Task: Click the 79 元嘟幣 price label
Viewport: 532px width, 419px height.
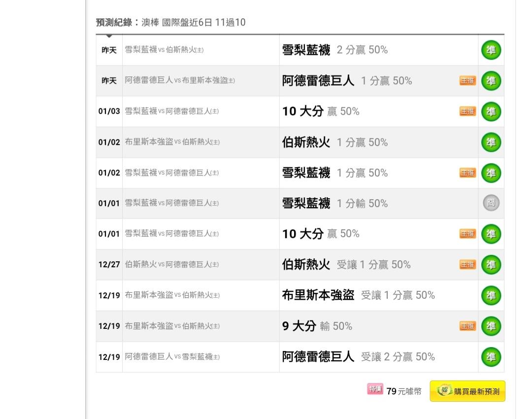Action: 404,391
